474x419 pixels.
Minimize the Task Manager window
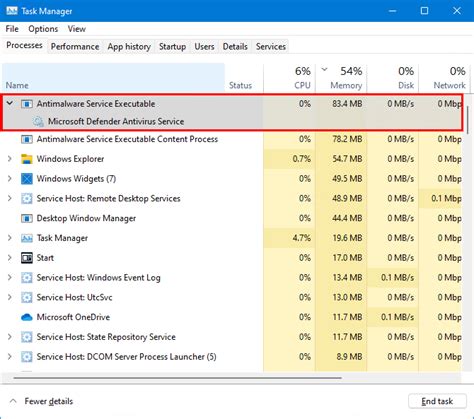coord(393,11)
